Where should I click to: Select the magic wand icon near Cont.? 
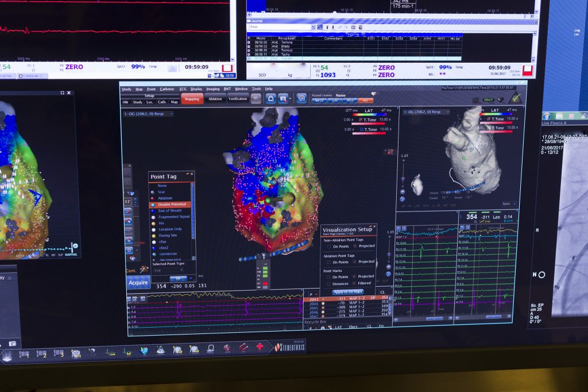pos(144,269)
